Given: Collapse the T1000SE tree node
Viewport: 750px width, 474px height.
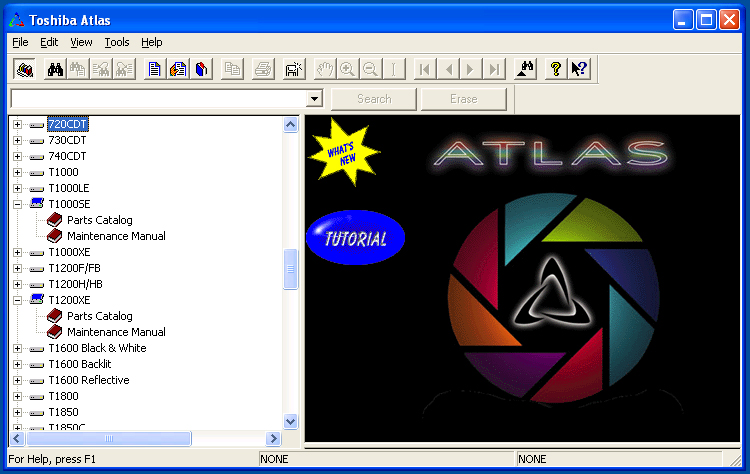Looking at the screenshot, I should (x=17, y=204).
